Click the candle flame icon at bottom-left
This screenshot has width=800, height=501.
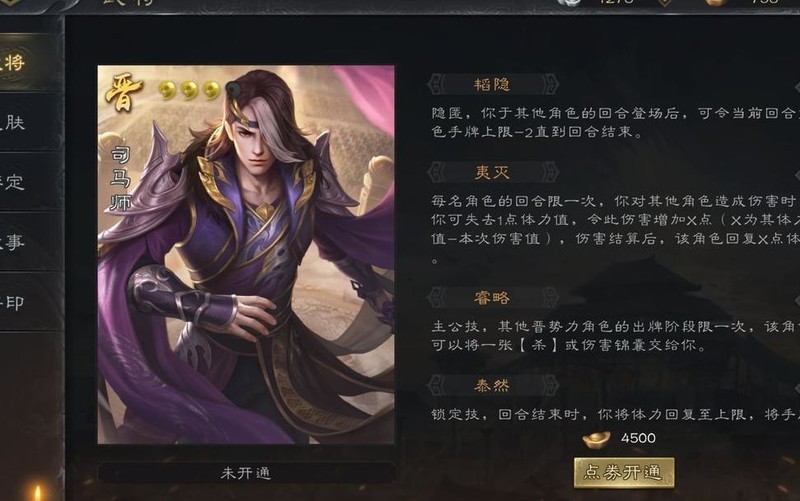37,493
